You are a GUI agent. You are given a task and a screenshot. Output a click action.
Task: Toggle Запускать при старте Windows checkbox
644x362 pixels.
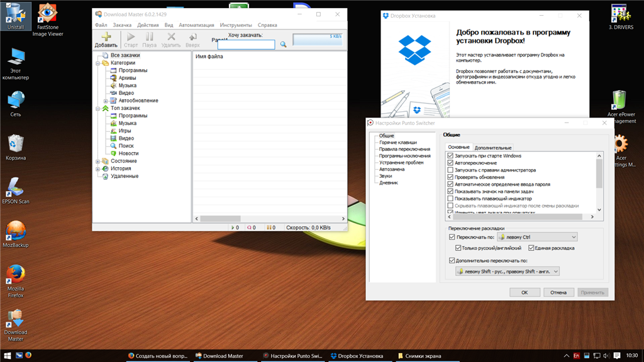450,156
